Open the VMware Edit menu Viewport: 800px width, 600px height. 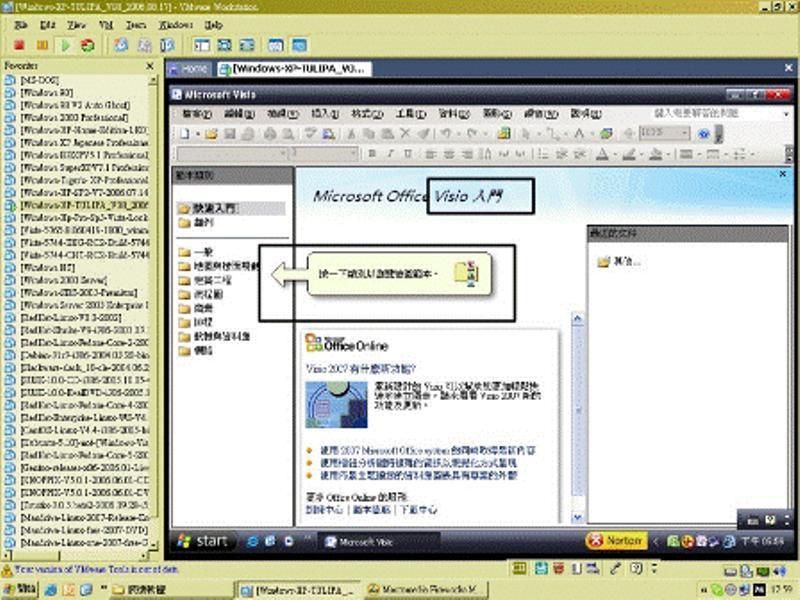point(47,24)
